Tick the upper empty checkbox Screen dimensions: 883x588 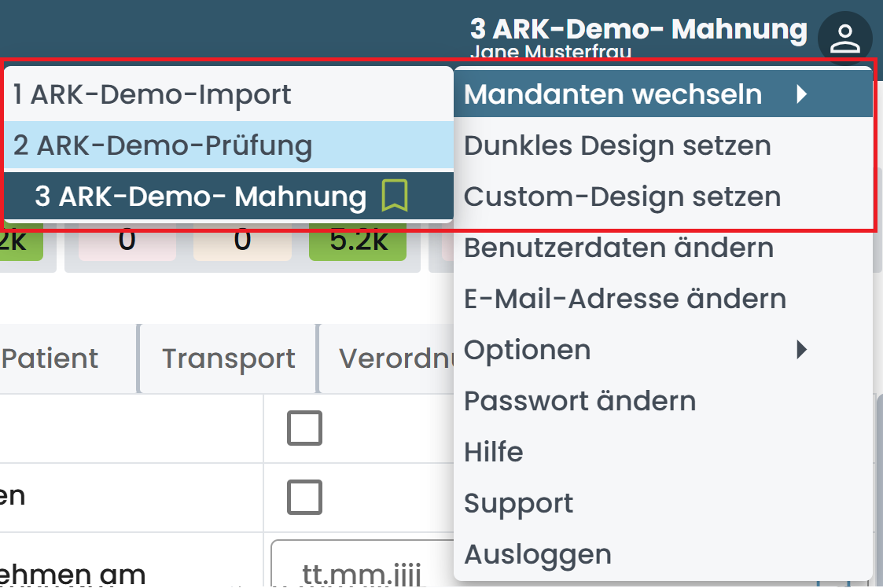click(304, 429)
